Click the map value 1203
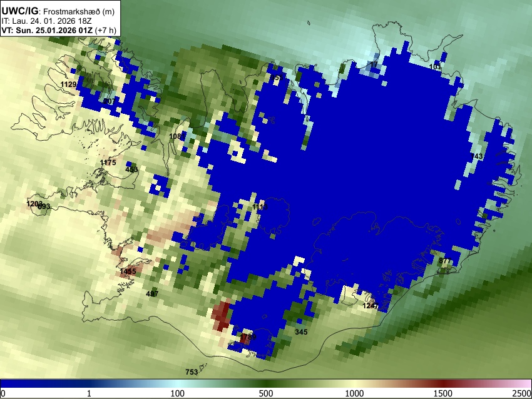The width and height of the screenshot is (532, 399). 34,204
